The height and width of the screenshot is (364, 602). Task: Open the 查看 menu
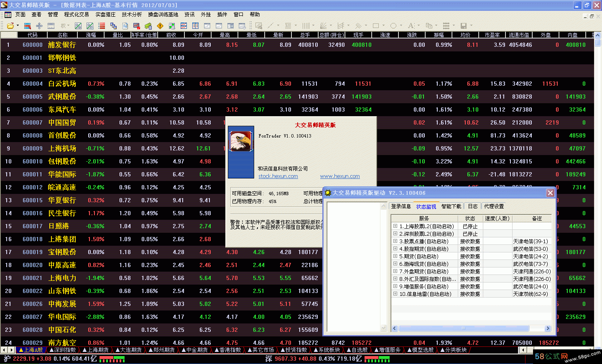click(x=37, y=15)
